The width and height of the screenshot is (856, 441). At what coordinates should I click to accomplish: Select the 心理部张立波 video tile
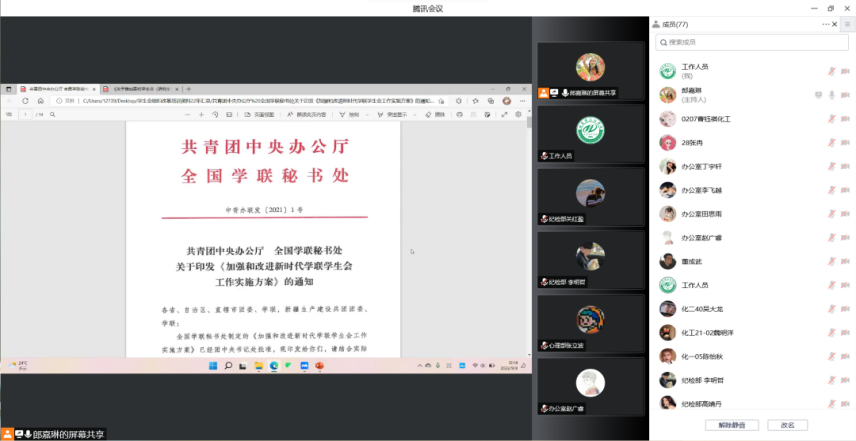tap(591, 323)
